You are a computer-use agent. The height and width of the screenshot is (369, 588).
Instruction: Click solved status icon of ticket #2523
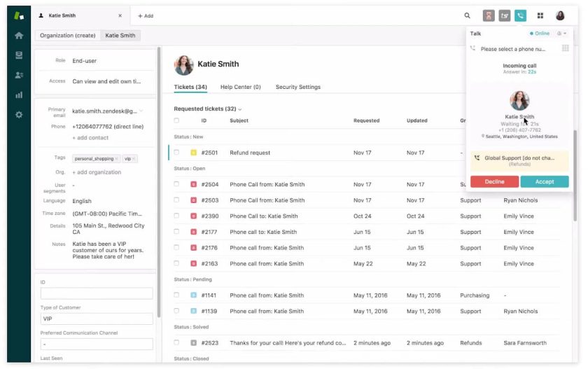(x=193, y=343)
